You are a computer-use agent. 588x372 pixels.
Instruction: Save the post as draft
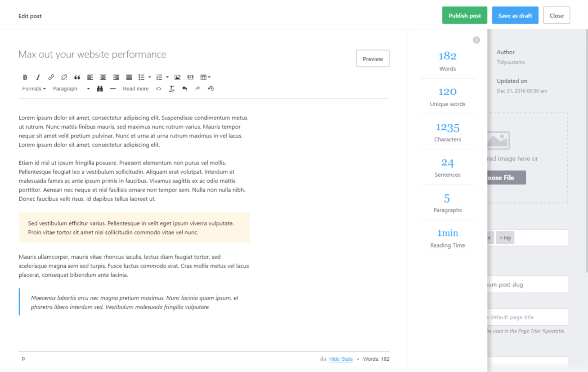coord(515,15)
